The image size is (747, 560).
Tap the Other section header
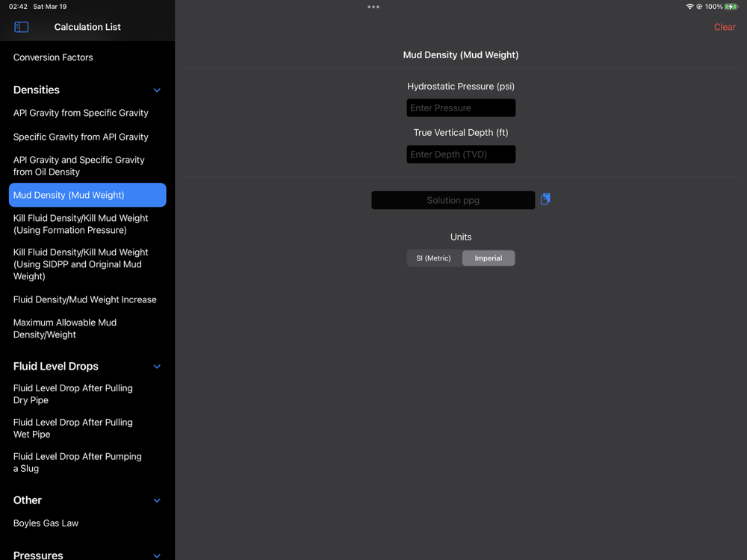[x=28, y=500]
